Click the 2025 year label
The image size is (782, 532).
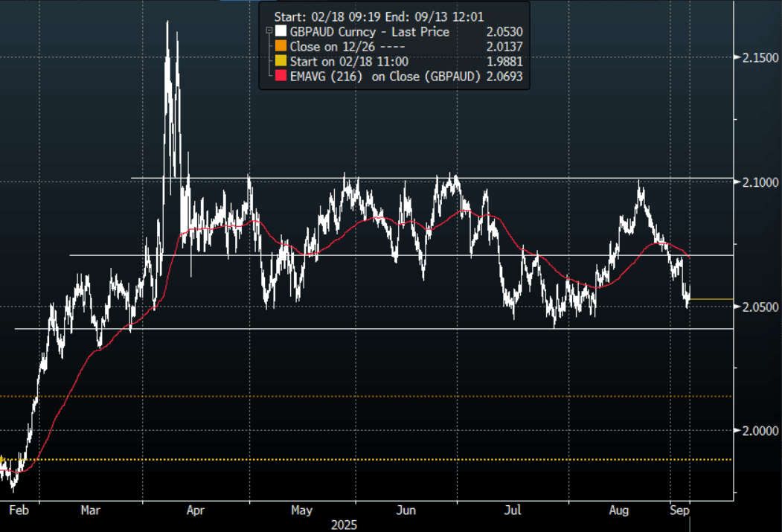(344, 525)
